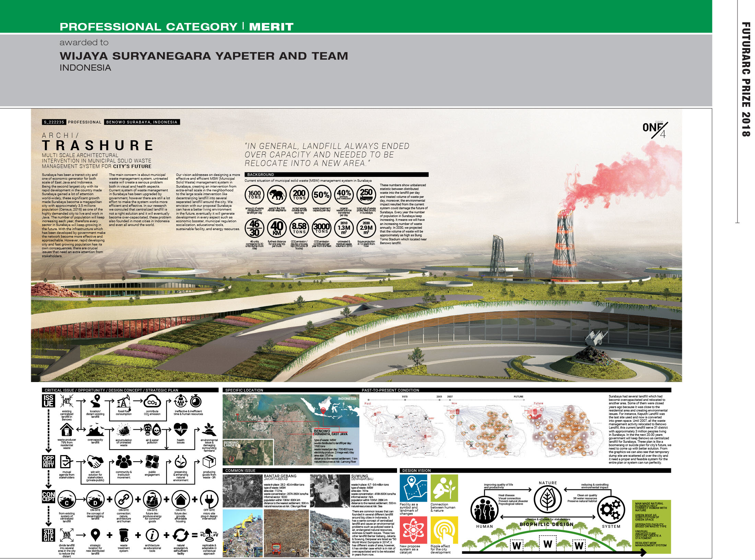
Task: Click the yellow ripple effect tile
Action: click(444, 530)
